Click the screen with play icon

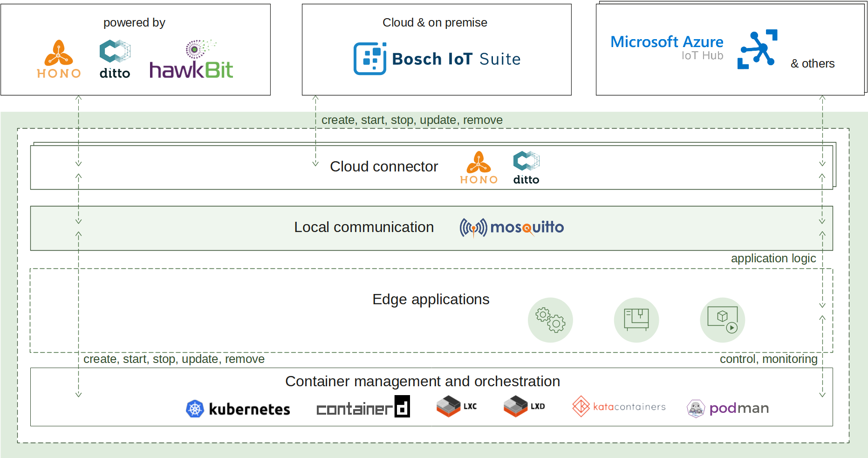[x=723, y=320]
